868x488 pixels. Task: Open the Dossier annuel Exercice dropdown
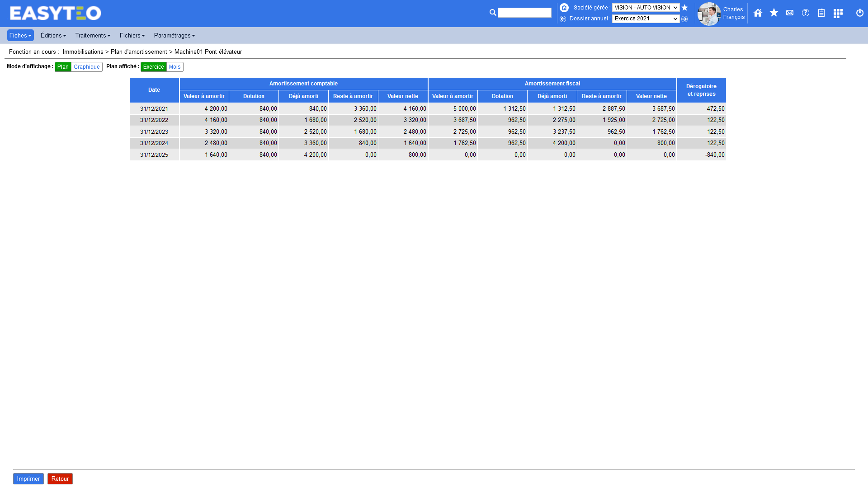point(646,19)
